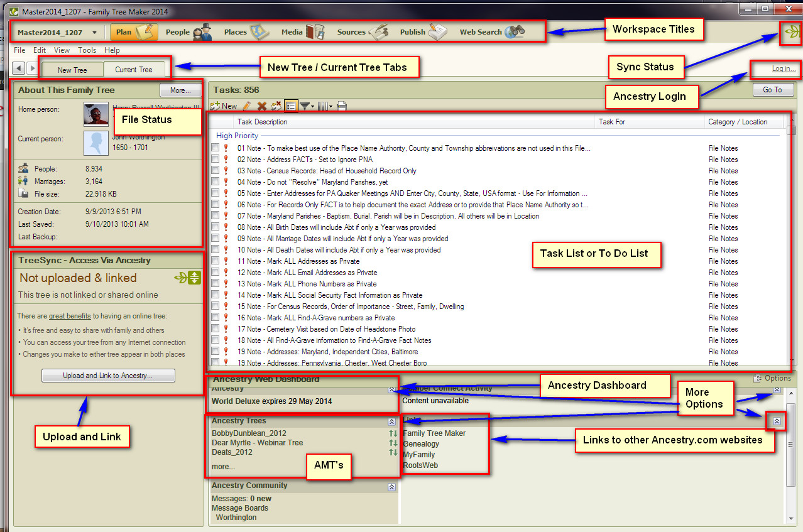The width and height of the screenshot is (803, 532).
Task: Open the Help menu
Action: pos(112,50)
